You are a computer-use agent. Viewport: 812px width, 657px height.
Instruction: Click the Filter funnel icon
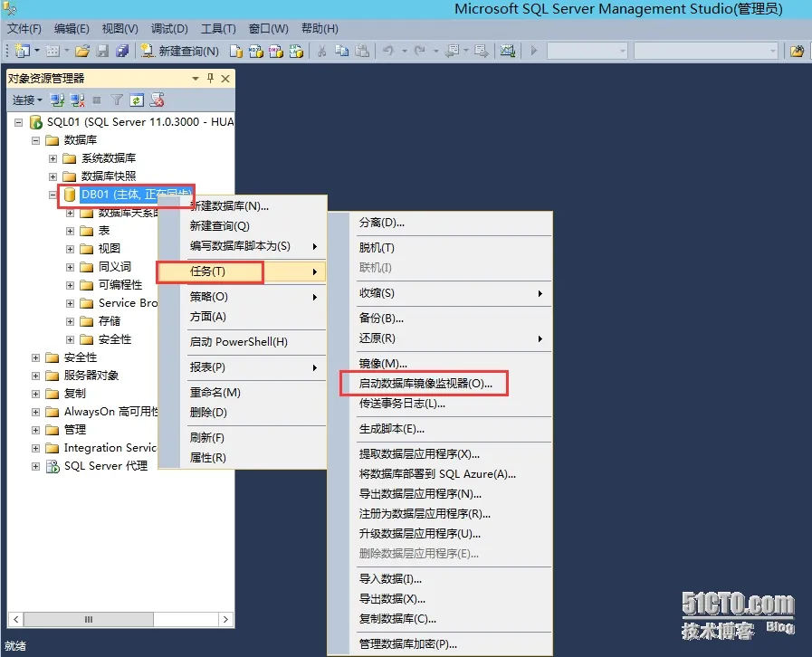tap(117, 100)
